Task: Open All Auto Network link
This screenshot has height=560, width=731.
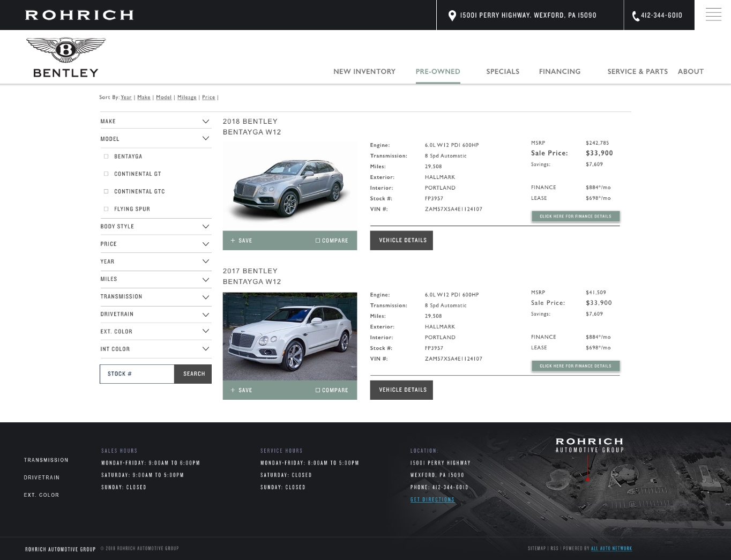Action: click(x=611, y=548)
